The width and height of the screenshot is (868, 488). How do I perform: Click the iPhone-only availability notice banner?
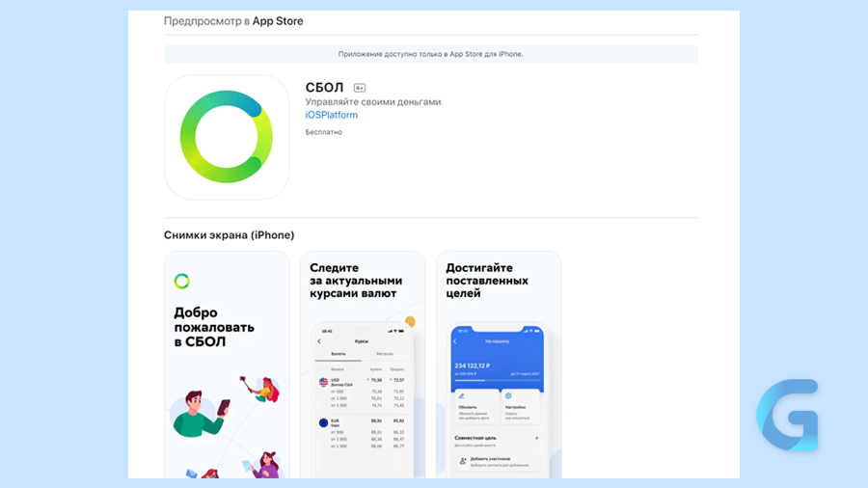pyautogui.click(x=431, y=54)
